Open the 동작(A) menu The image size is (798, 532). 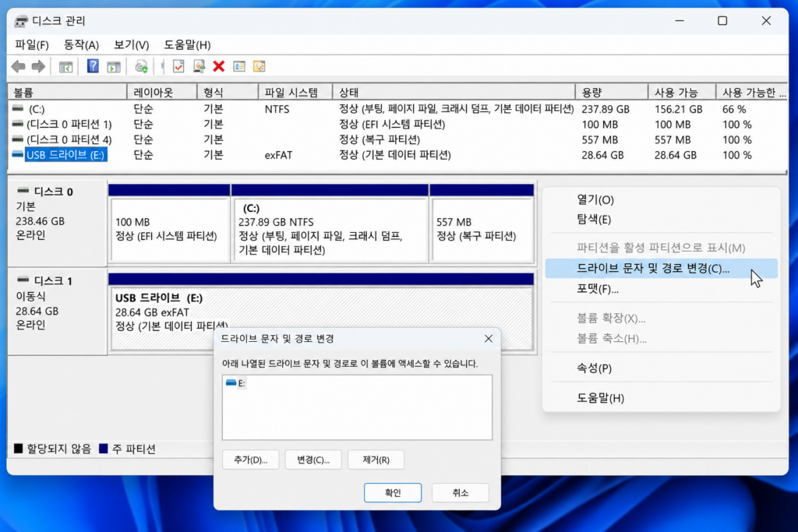(81, 44)
